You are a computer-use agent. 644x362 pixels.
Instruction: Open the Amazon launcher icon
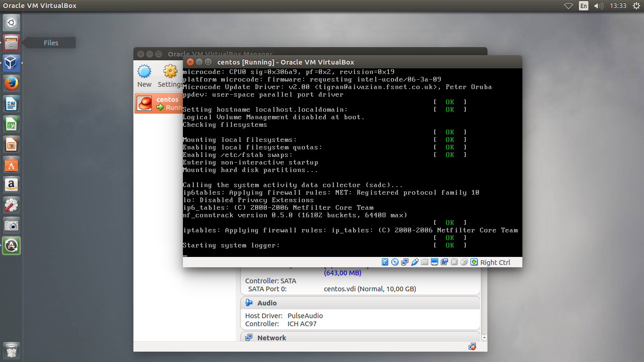coord(11,185)
